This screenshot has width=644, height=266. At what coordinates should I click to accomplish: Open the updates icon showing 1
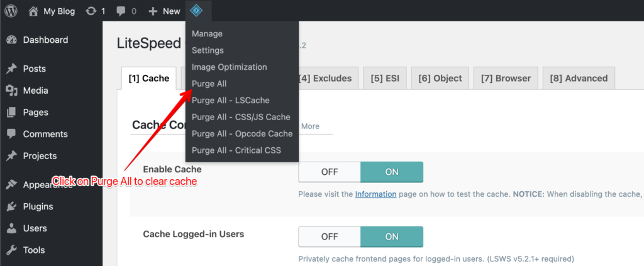pyautogui.click(x=91, y=11)
